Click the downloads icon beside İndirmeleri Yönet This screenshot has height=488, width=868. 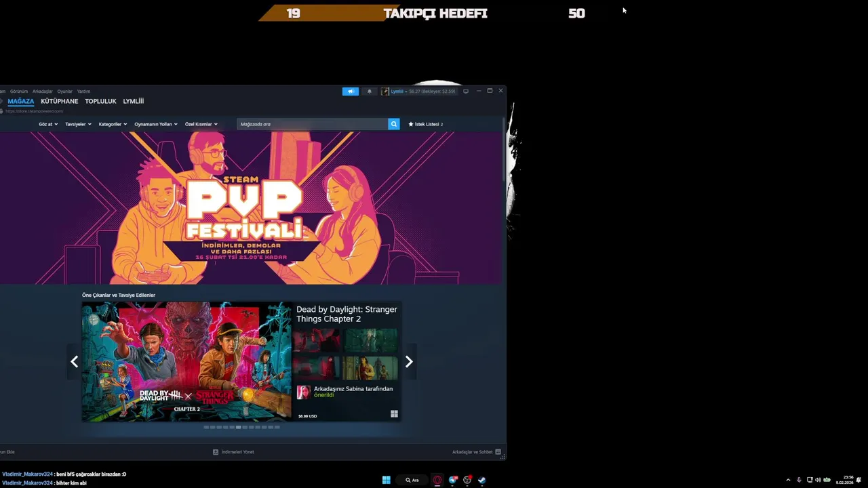pos(216,451)
